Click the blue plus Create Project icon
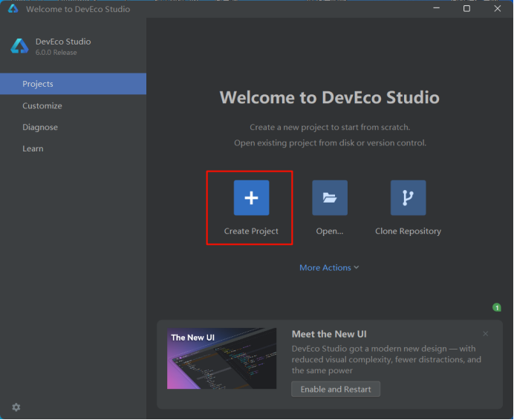Screen dimensions: 514x420 point(251,197)
